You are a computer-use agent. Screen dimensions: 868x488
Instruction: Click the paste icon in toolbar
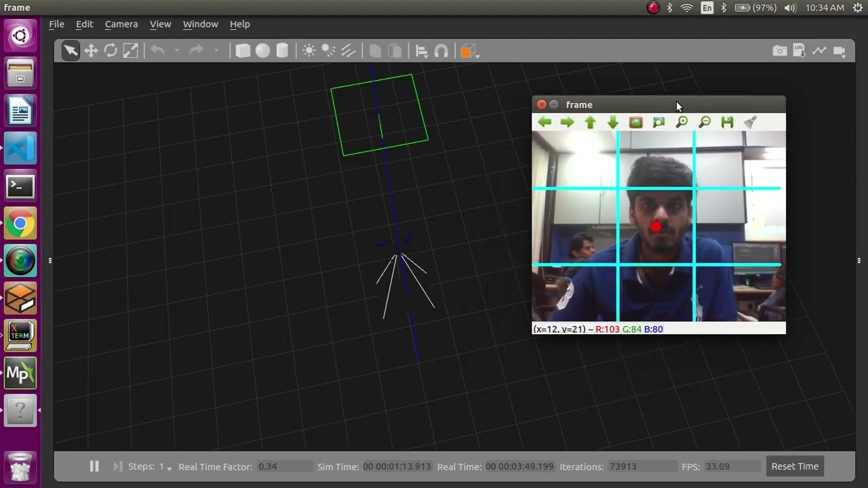point(394,51)
